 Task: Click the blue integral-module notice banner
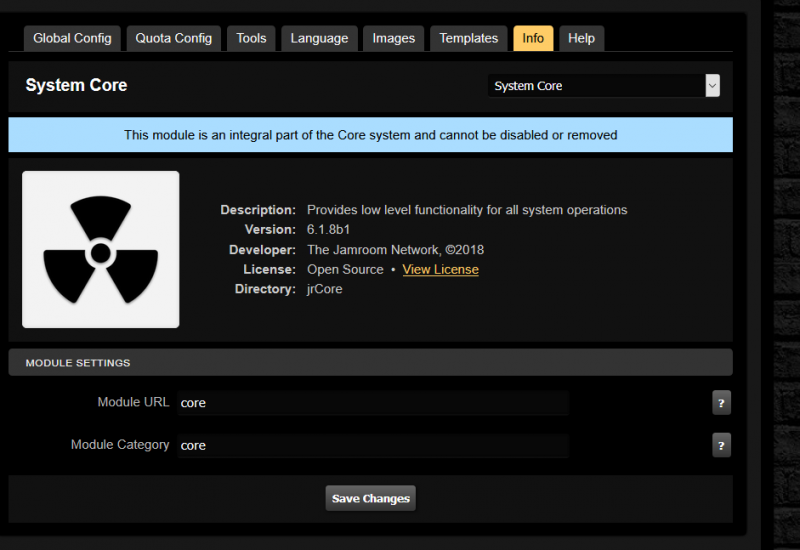tap(370, 135)
